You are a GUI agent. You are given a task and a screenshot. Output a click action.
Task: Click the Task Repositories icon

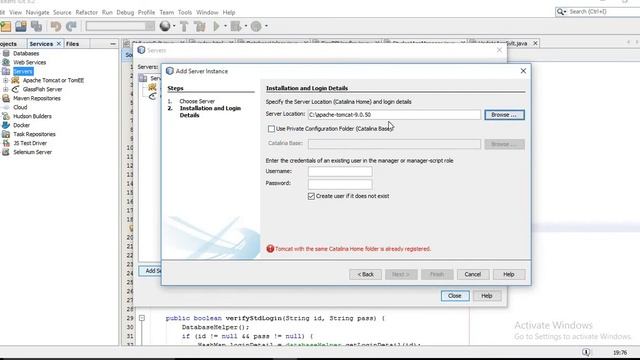[x=6, y=134]
